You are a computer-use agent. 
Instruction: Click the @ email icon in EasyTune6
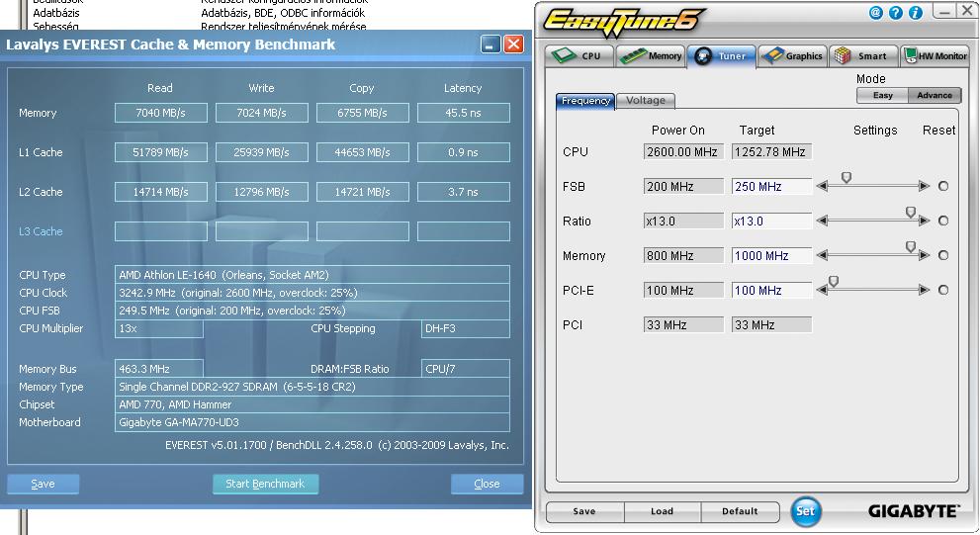click(875, 13)
